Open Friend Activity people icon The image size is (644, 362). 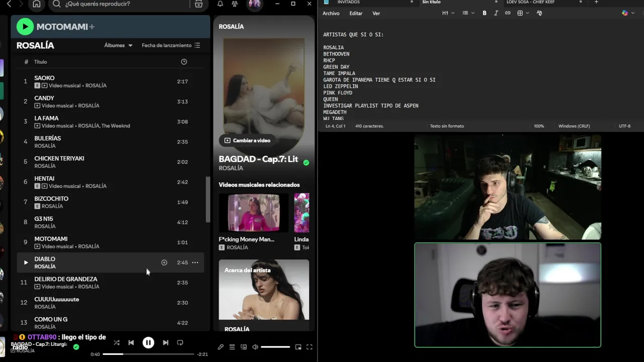[235, 4]
